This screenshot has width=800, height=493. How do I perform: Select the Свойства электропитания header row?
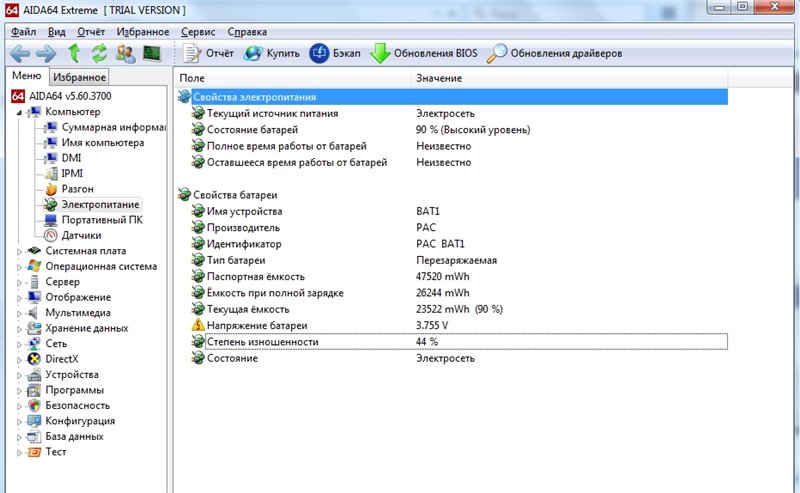click(x=452, y=97)
